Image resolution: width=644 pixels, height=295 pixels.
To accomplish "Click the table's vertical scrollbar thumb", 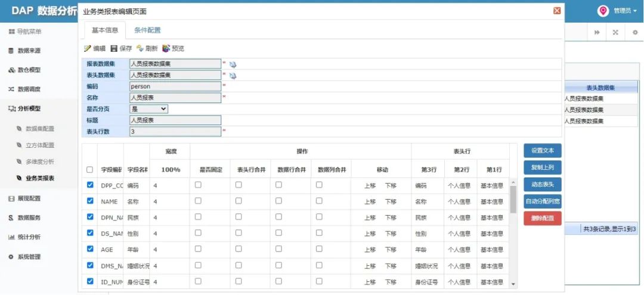I will click(513, 199).
